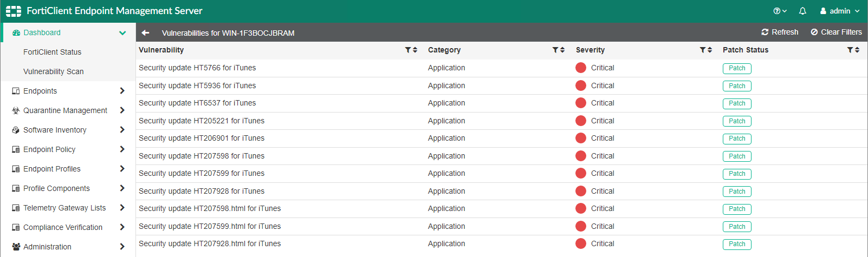
Task: Click the filter icon in Category column
Action: [556, 50]
